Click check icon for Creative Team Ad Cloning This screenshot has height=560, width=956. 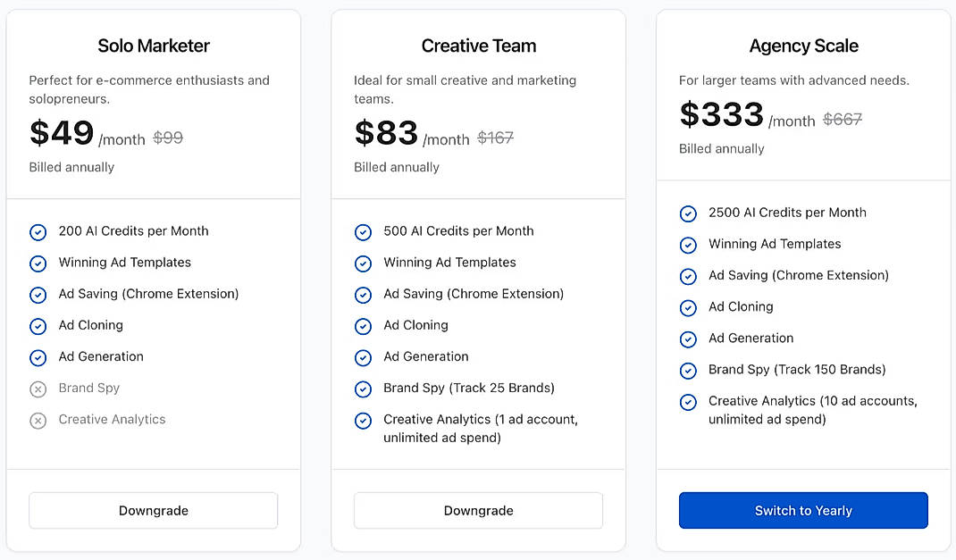tap(363, 326)
